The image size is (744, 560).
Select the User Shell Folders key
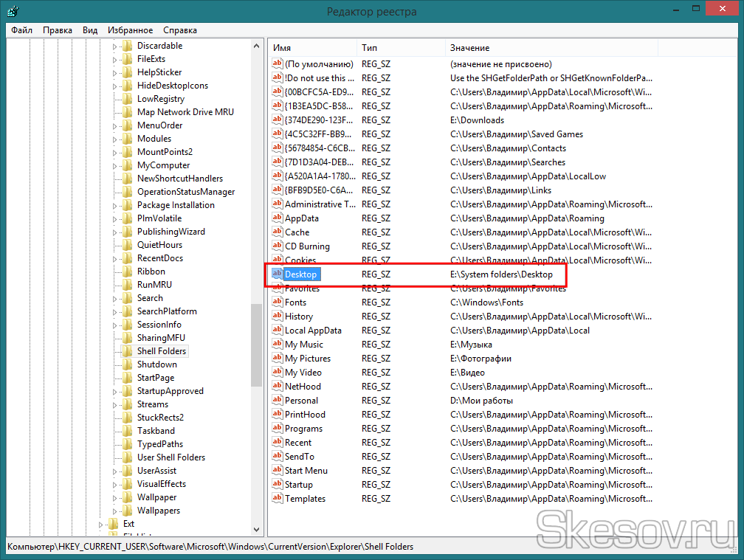tap(171, 457)
